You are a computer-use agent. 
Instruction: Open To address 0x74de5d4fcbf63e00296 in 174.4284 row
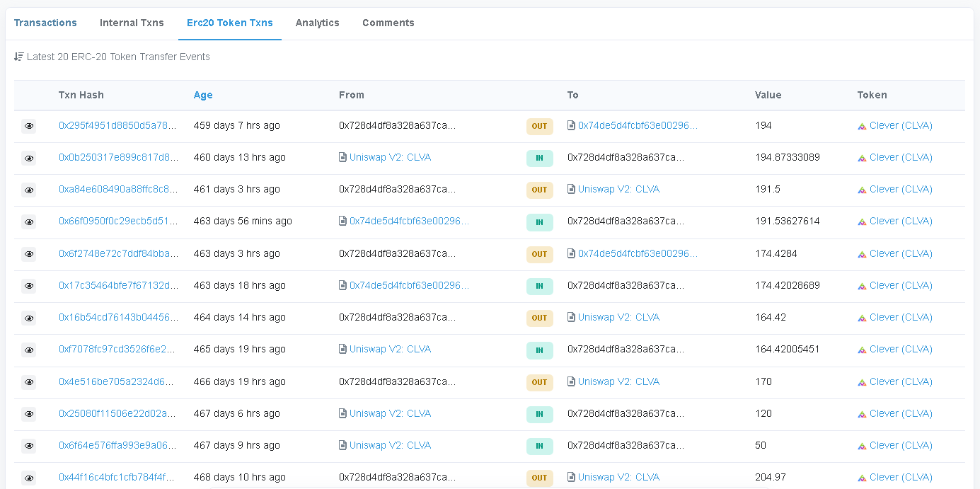click(638, 253)
